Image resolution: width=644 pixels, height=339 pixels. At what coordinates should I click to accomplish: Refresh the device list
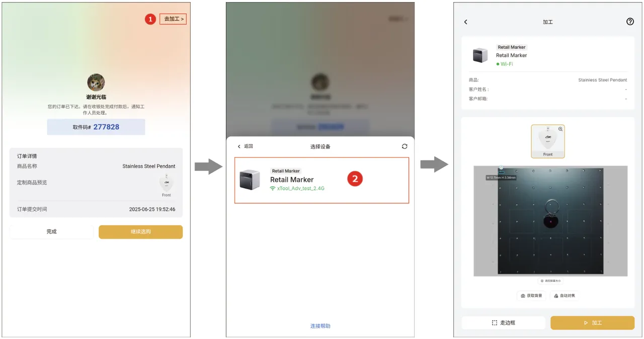[x=405, y=146]
